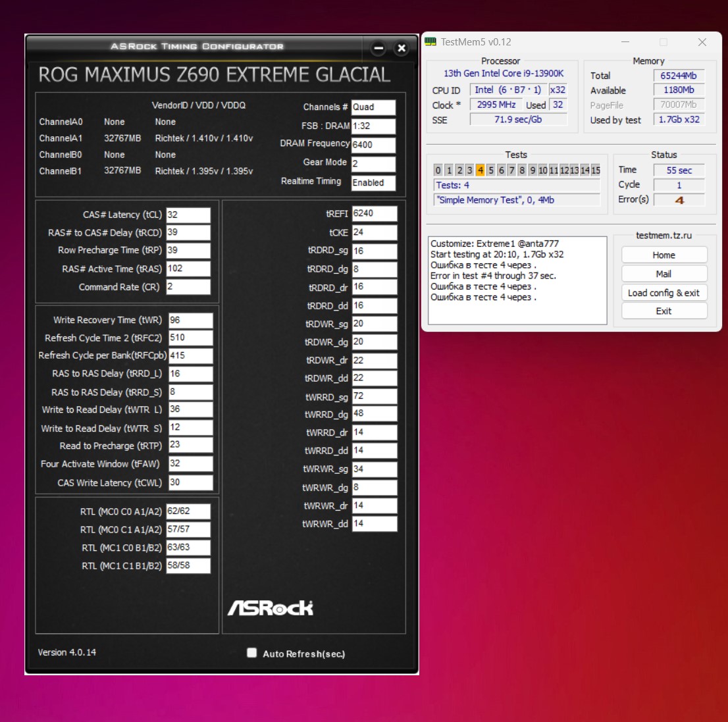Click the ChannelA1 Richtek voltage entry
728x722 pixels.
(x=204, y=138)
